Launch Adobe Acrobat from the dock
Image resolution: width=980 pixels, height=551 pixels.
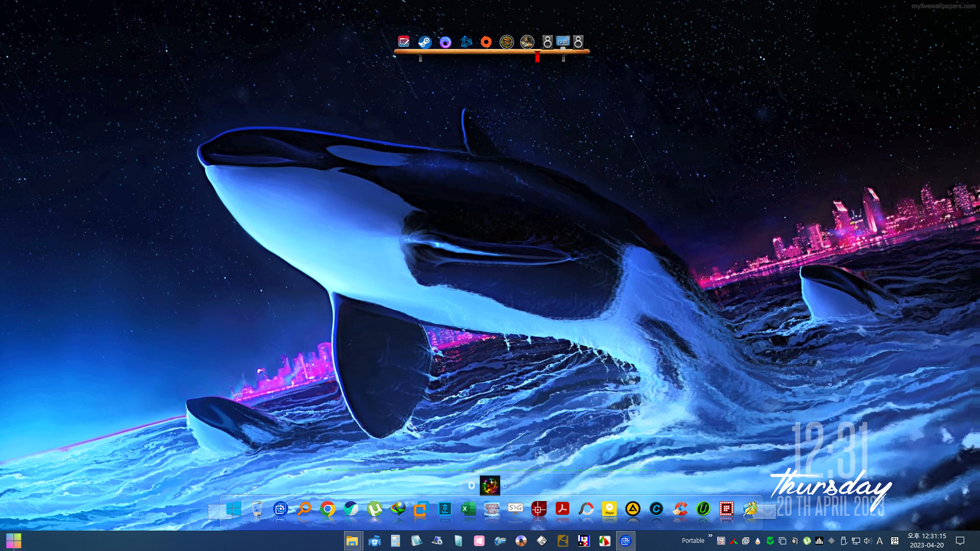click(x=562, y=509)
